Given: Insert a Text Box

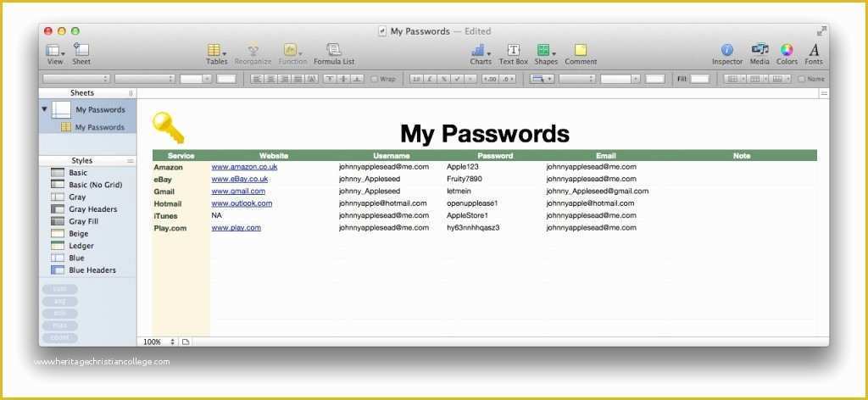Looking at the screenshot, I should click(x=513, y=54).
